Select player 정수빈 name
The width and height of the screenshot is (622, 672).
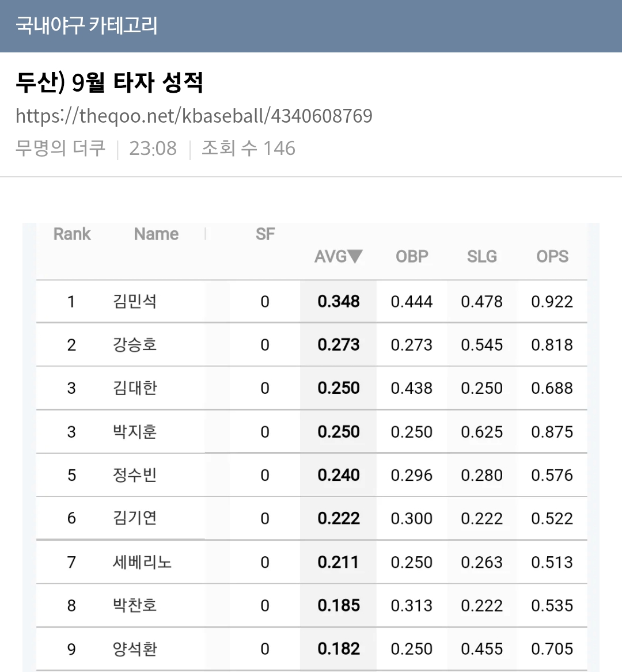pos(135,475)
